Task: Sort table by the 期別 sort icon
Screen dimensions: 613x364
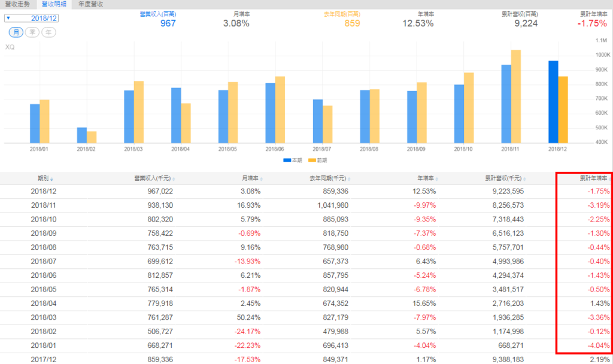Action: click(x=51, y=179)
